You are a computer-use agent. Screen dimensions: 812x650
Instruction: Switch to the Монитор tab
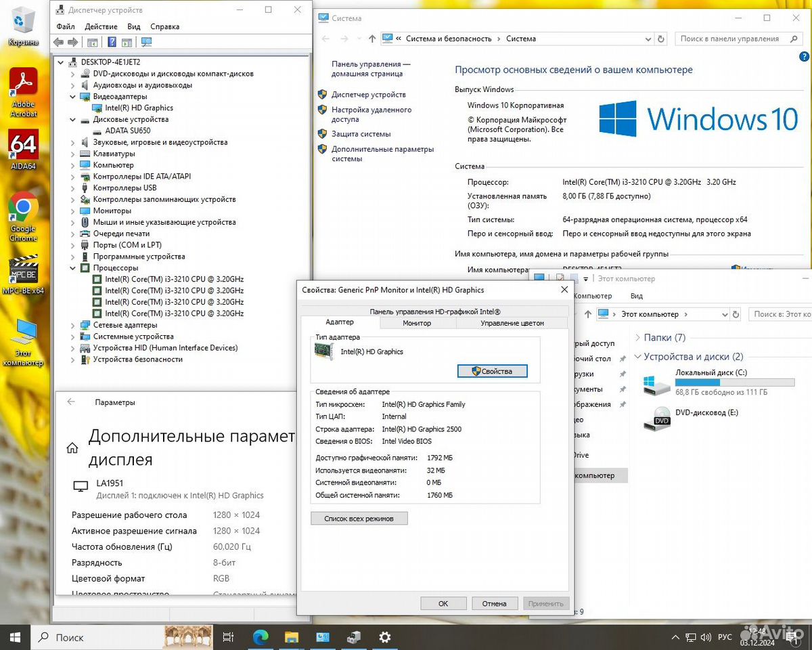417,323
